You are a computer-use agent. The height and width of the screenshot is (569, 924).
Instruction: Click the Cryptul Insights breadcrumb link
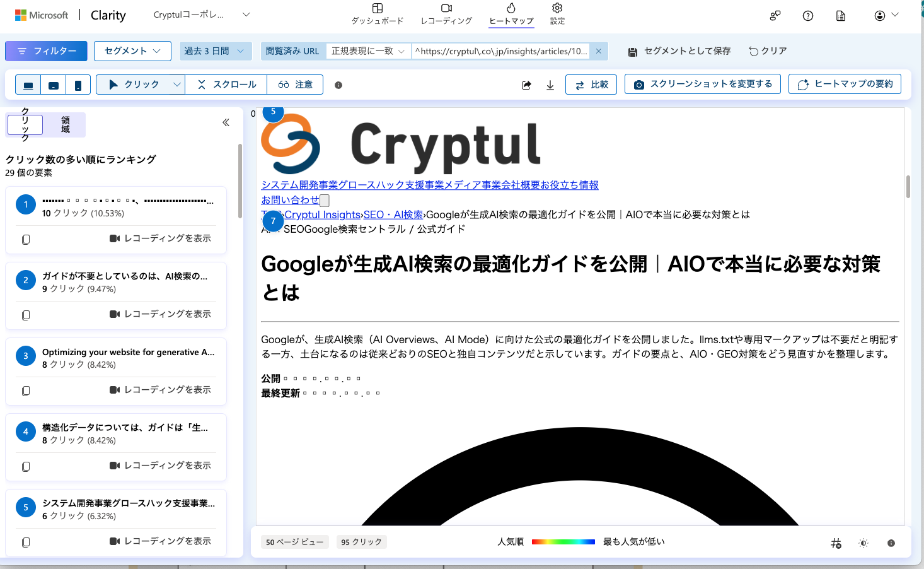click(x=323, y=214)
